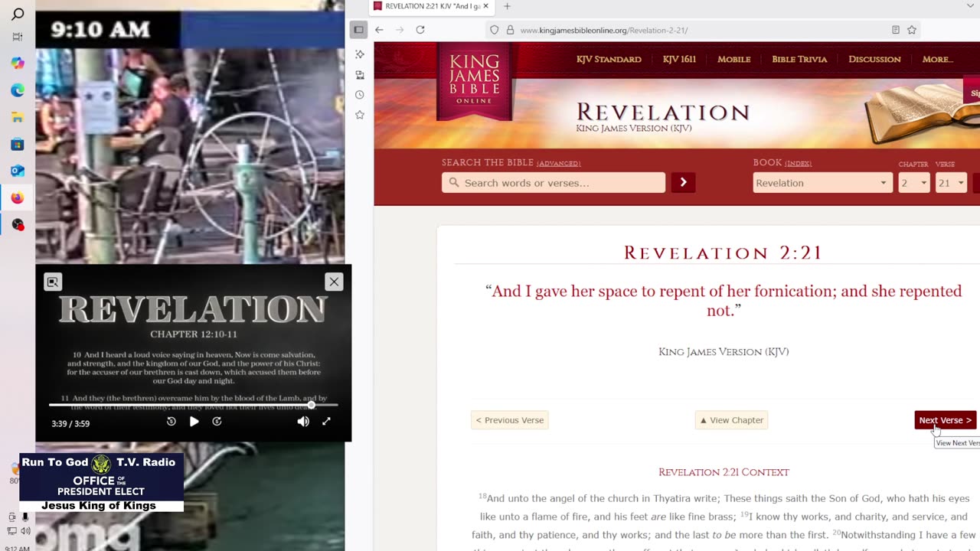Expand video to fullscreen
The height and width of the screenshot is (551, 980).
click(326, 422)
